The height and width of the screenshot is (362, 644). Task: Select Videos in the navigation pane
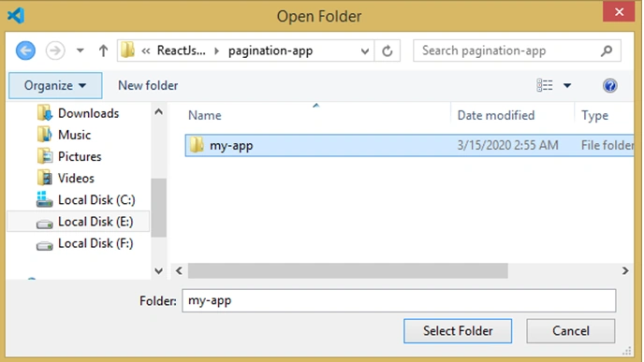(76, 179)
